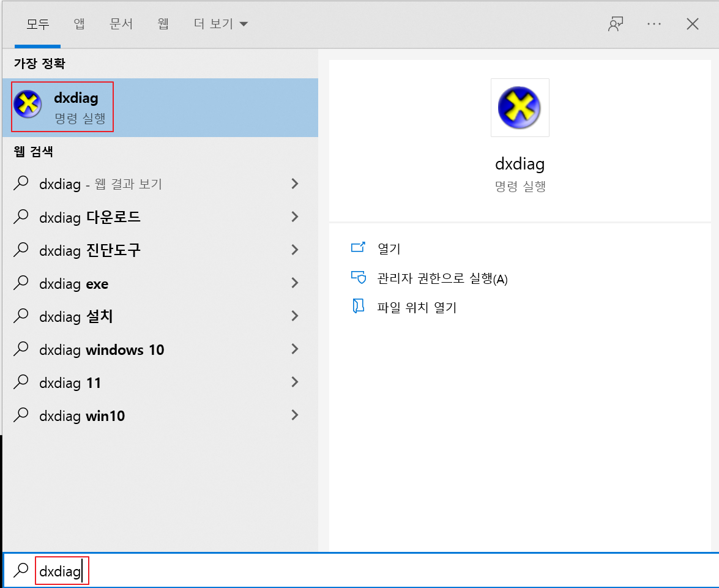Expand arrow for dxdiag 설치
The height and width of the screenshot is (588, 719).
[x=295, y=316]
